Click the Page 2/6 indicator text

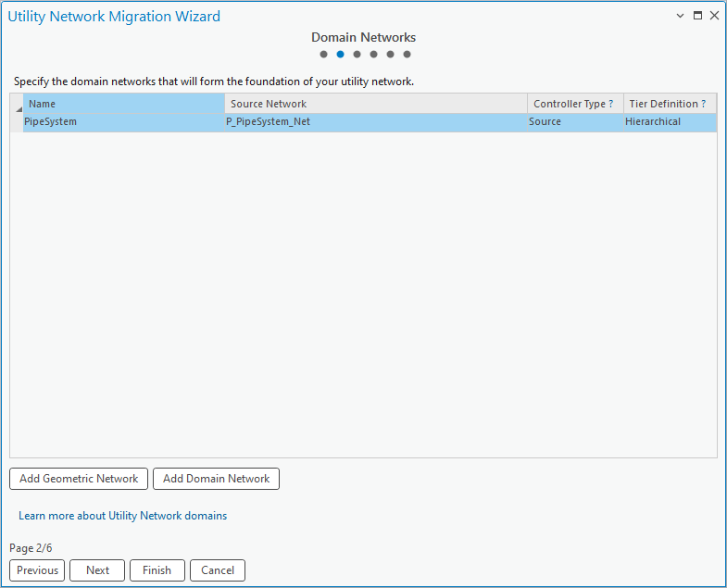tap(31, 548)
